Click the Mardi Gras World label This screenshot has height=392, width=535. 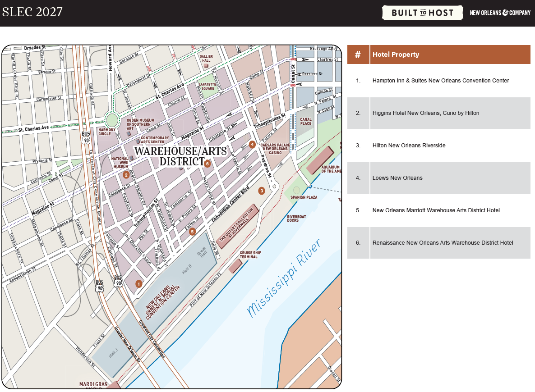(x=93, y=386)
